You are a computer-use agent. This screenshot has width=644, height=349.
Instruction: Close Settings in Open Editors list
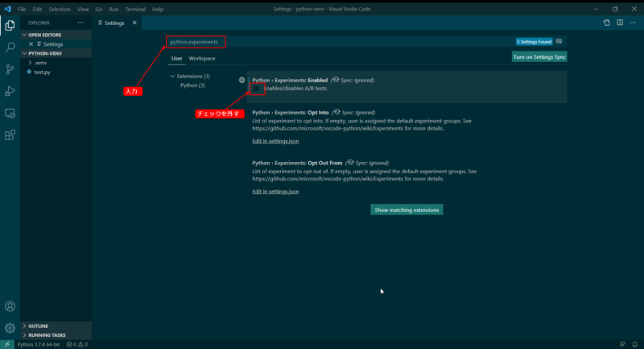31,44
